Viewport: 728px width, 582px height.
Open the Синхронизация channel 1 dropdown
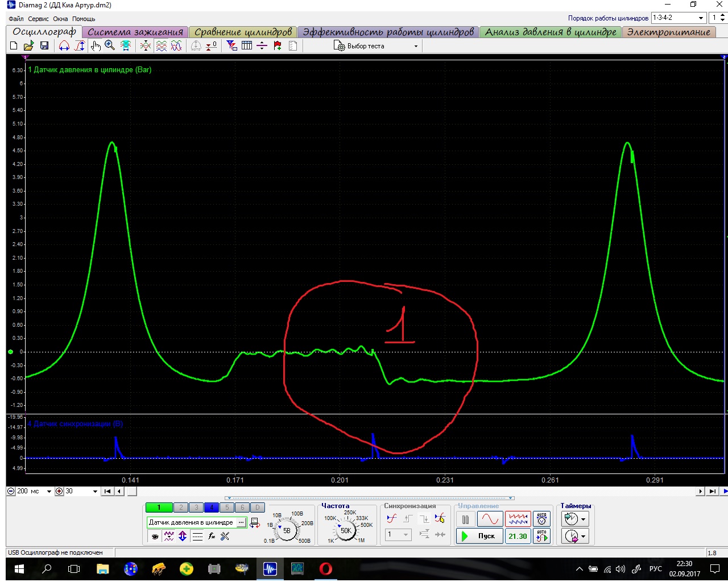(398, 535)
